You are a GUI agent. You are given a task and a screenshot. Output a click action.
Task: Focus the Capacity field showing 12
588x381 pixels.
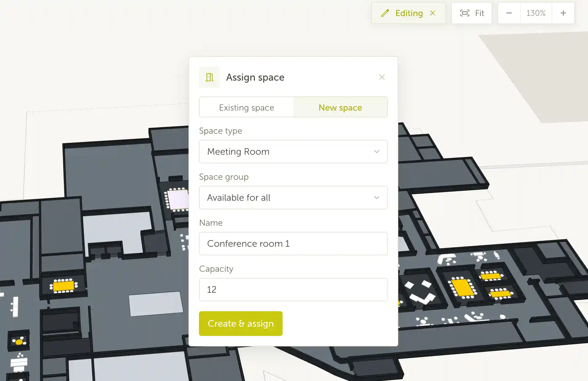293,290
